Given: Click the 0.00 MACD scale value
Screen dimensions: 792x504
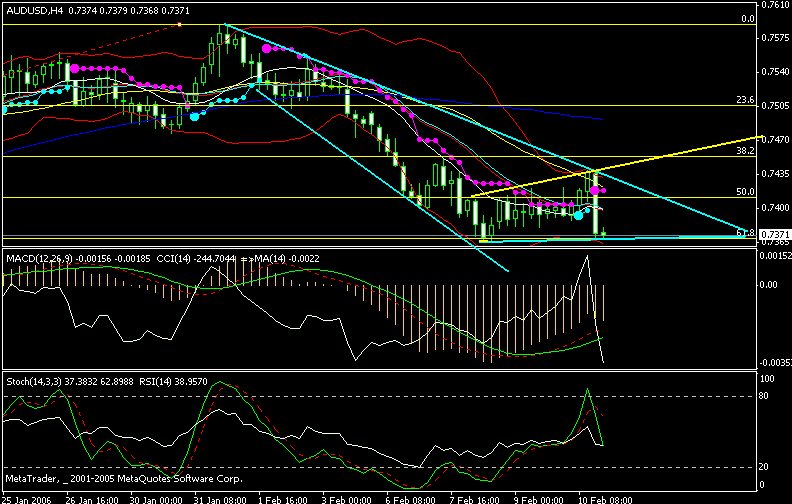Looking at the screenshot, I should click(769, 285).
